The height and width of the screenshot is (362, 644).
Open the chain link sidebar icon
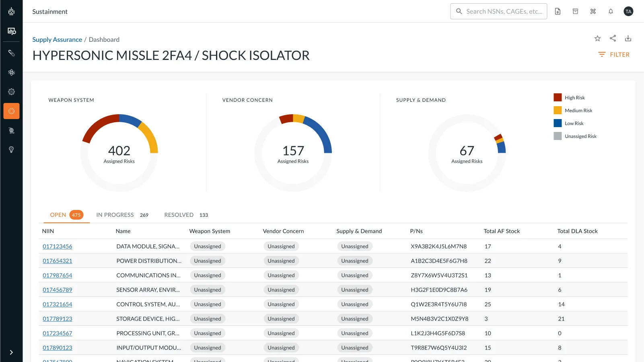[11, 53]
